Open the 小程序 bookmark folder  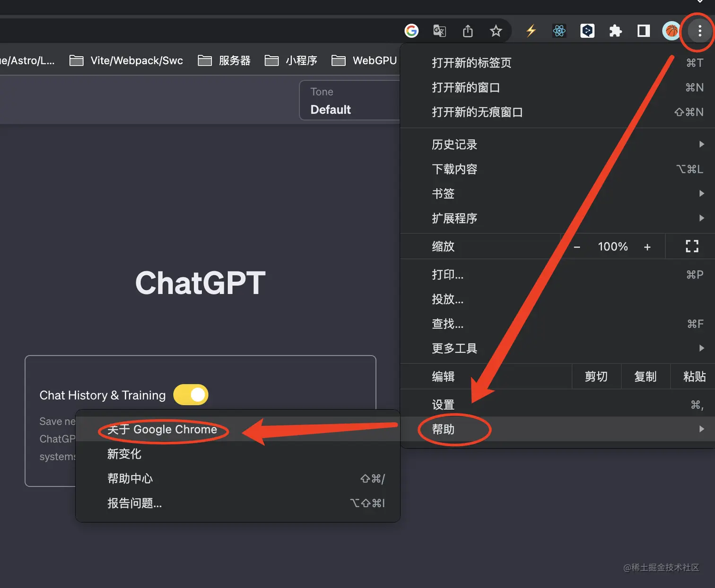pos(291,61)
